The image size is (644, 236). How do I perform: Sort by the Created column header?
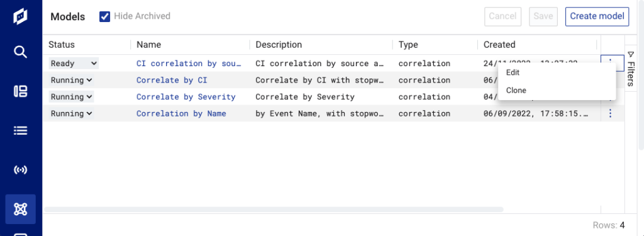pyautogui.click(x=499, y=45)
